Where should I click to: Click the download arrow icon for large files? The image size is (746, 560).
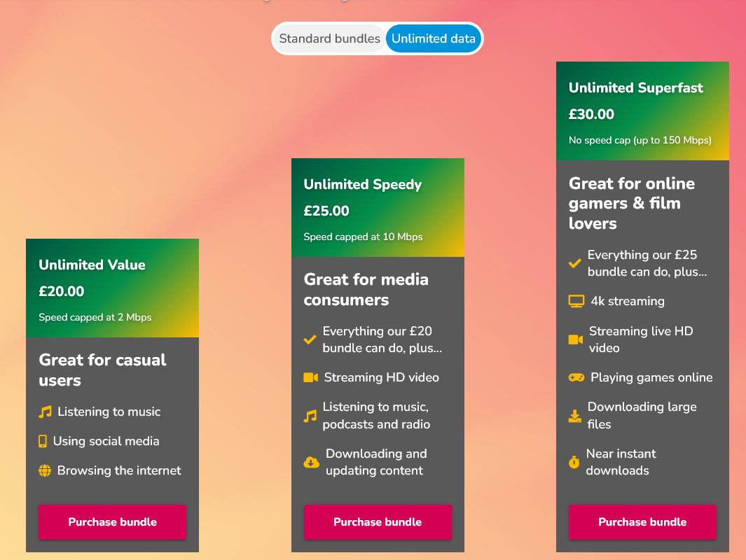click(x=574, y=416)
